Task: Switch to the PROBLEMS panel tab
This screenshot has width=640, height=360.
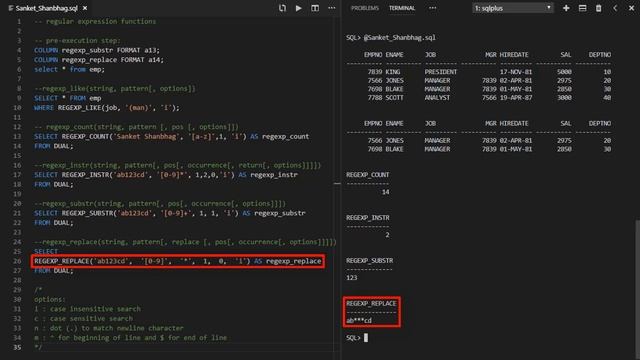Action: (364, 8)
